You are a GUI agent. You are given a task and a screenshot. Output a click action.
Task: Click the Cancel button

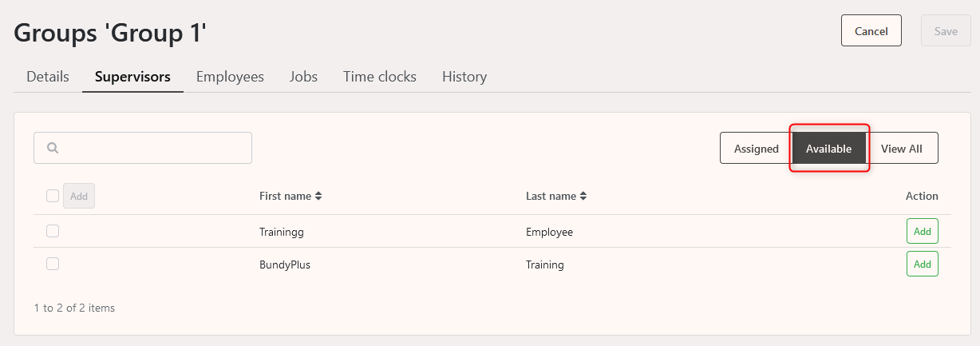871,30
